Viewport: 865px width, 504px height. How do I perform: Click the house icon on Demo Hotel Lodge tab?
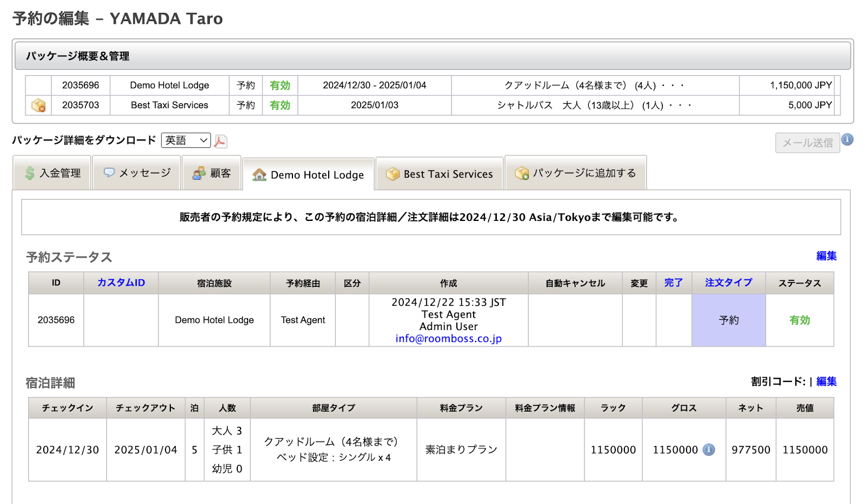pyautogui.click(x=259, y=175)
